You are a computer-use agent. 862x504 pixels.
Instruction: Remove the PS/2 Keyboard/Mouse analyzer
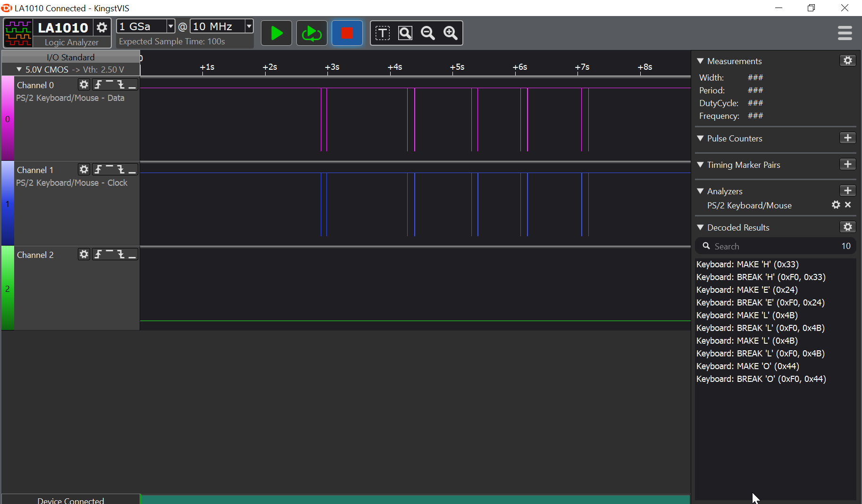(x=848, y=205)
